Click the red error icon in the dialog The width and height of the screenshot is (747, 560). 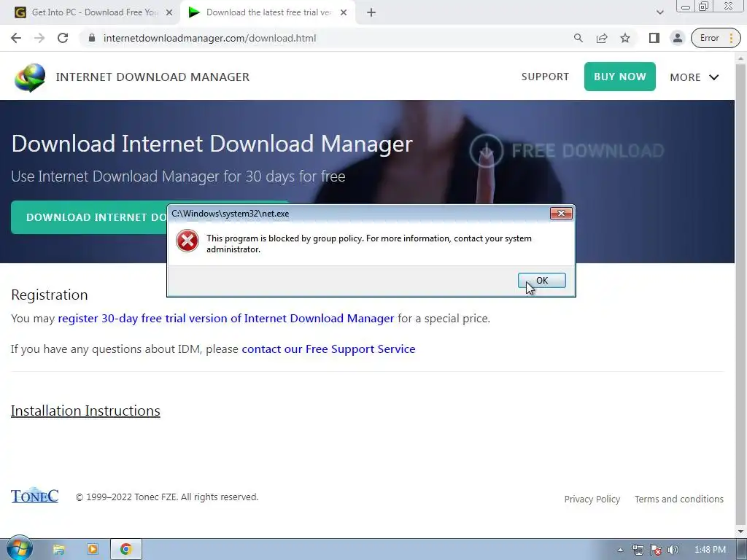[187, 241]
